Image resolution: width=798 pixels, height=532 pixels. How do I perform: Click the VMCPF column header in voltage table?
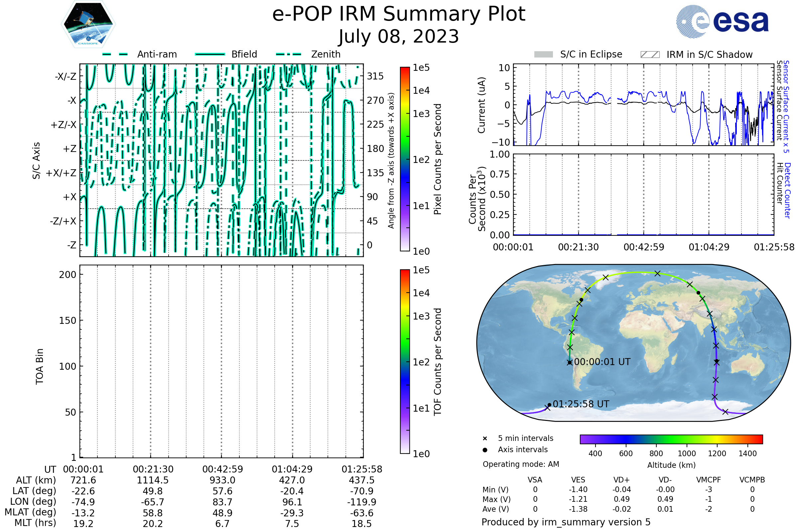[709, 480]
